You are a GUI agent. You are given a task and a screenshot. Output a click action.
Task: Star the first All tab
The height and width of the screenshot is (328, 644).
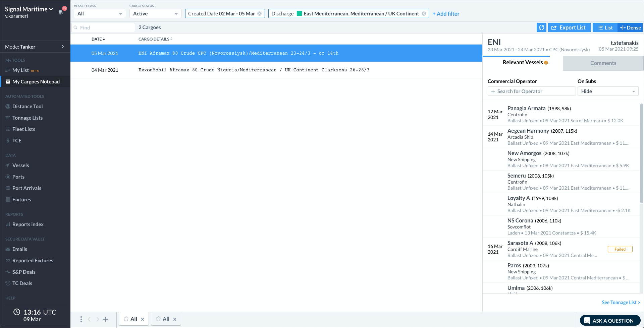pyautogui.click(x=126, y=319)
